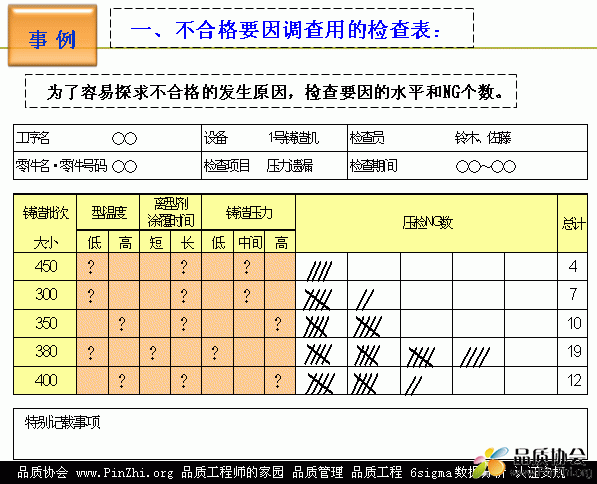Viewport: 597px width, 484px height.
Task: Select 品质管理 in the footer bar
Action: [x=318, y=472]
